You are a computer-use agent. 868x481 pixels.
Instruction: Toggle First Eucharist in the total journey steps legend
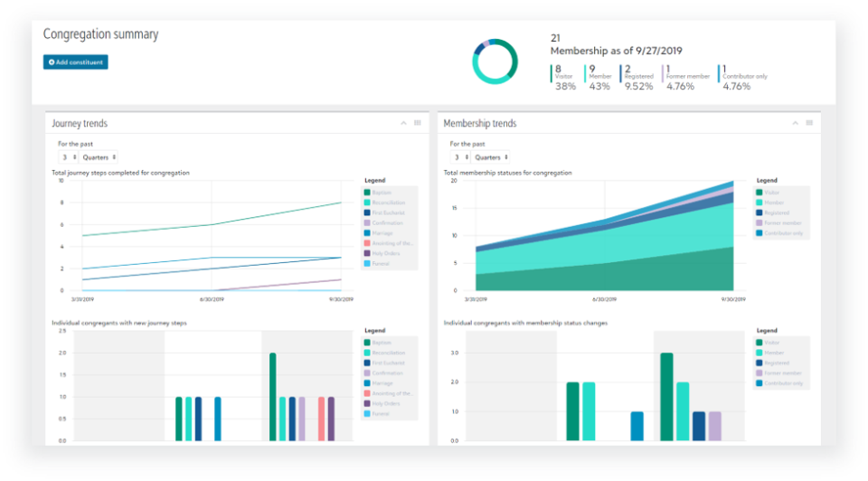[x=385, y=212]
